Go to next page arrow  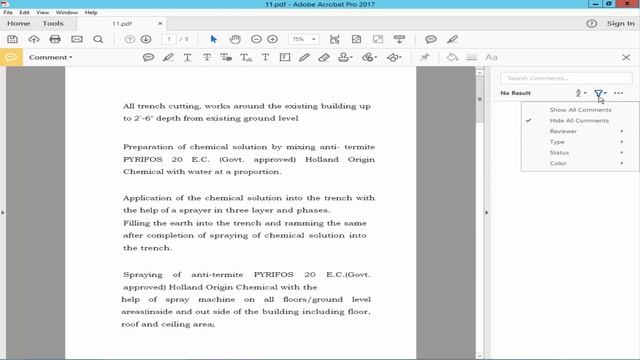click(146, 39)
